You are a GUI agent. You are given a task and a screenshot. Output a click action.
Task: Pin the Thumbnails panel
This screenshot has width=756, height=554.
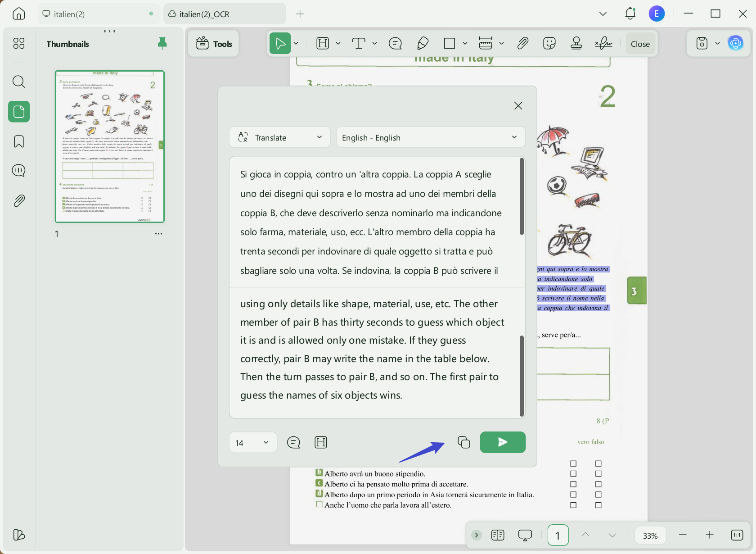point(162,43)
